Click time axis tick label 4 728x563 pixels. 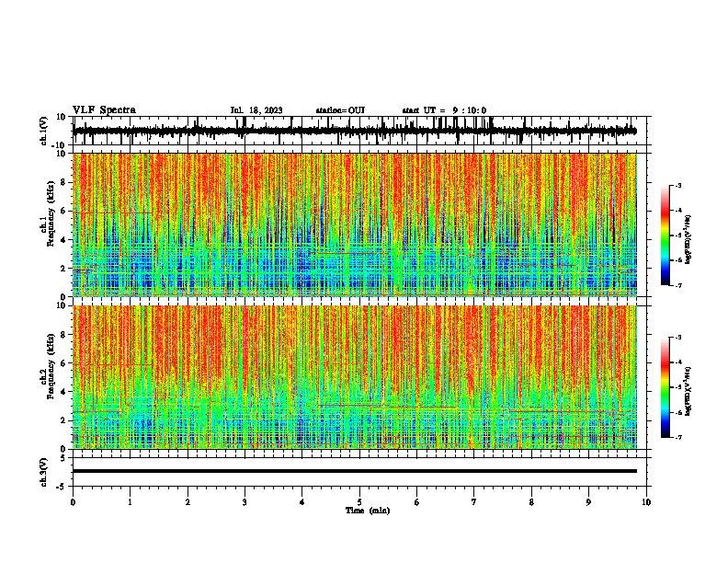302,502
